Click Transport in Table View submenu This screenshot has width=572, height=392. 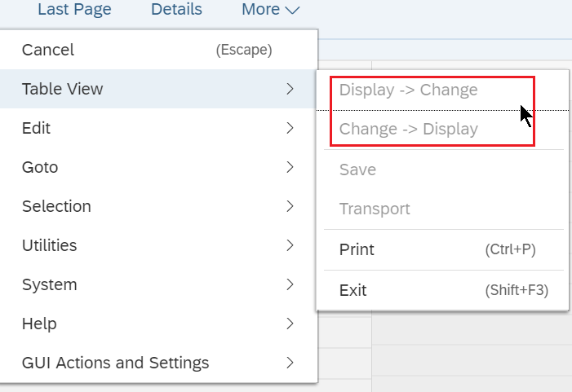[x=442, y=209]
